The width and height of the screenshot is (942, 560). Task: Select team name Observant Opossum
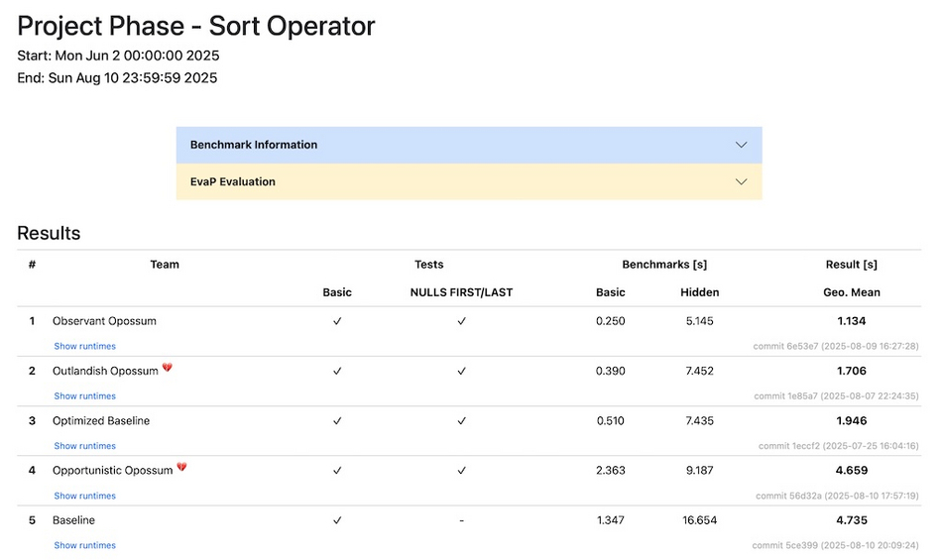104,321
